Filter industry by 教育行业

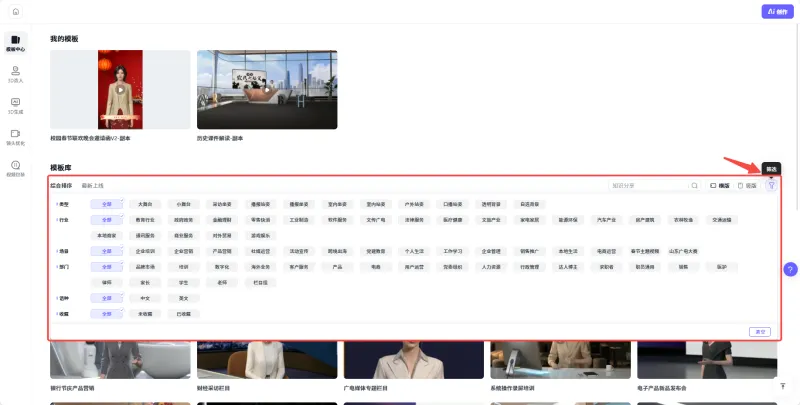(145, 220)
